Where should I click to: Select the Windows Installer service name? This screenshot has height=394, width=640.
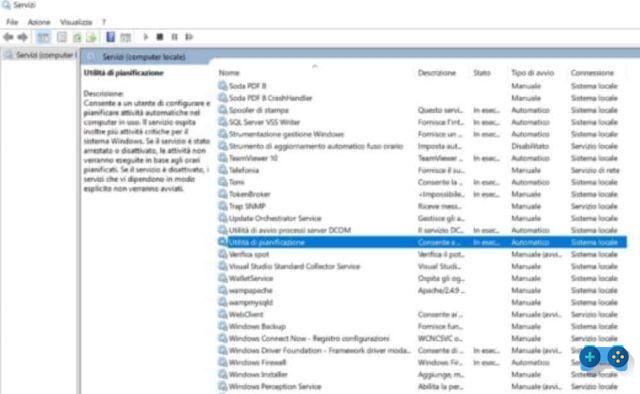(258, 374)
